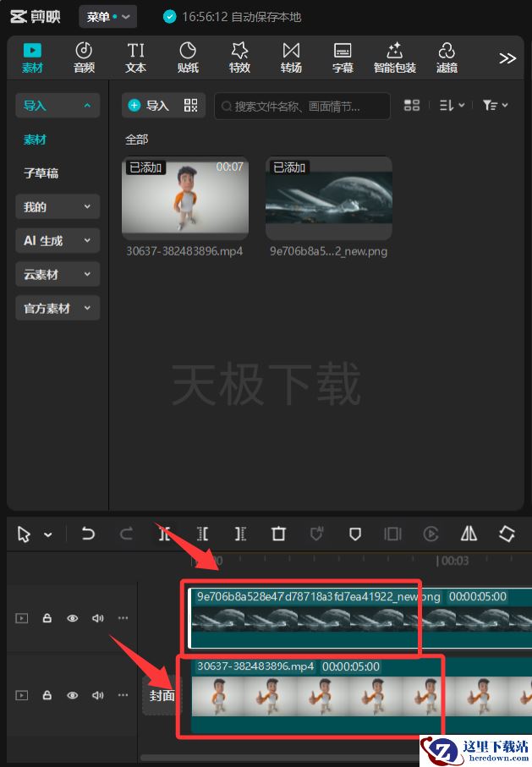The image size is (532, 767).
Task: Click the QR code import icon
Action: point(190,105)
